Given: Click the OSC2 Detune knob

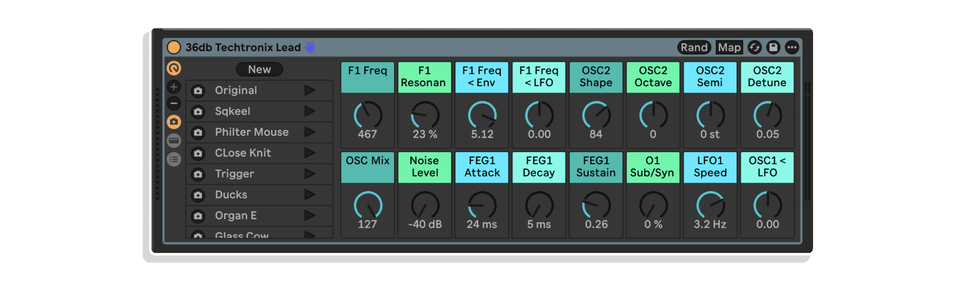Looking at the screenshot, I should coord(768,115).
